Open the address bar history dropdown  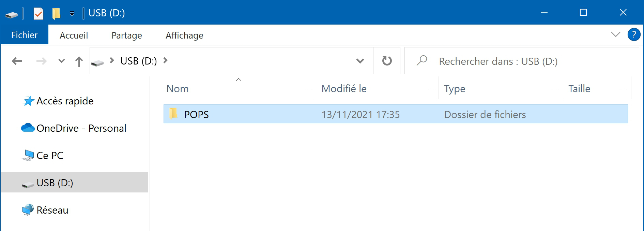coord(360,61)
